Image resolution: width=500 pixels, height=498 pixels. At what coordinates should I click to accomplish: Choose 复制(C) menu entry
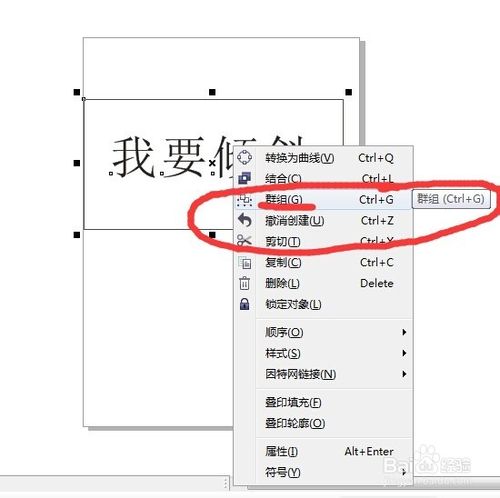323,262
